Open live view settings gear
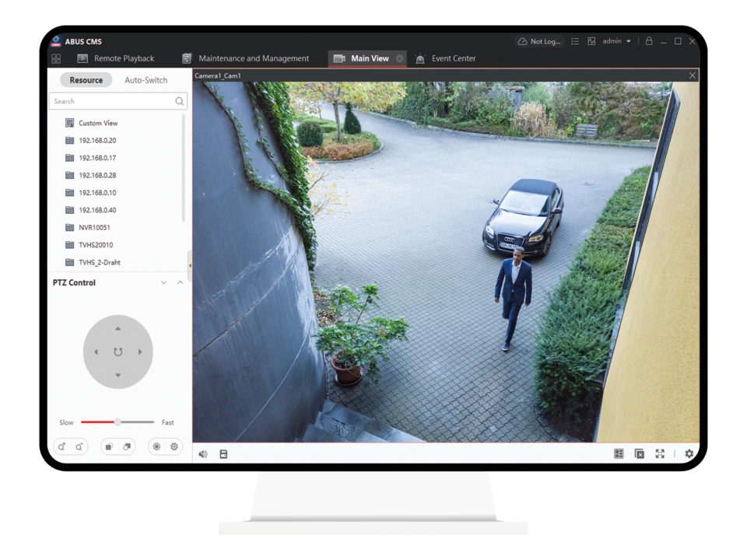 click(x=689, y=453)
